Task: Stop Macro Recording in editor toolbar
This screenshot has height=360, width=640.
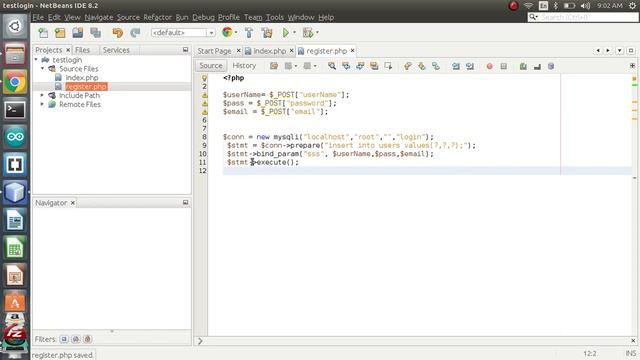Action: coord(504,66)
